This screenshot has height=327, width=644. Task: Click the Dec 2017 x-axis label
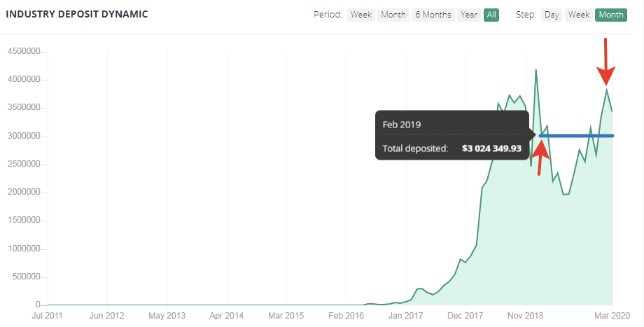(x=465, y=316)
